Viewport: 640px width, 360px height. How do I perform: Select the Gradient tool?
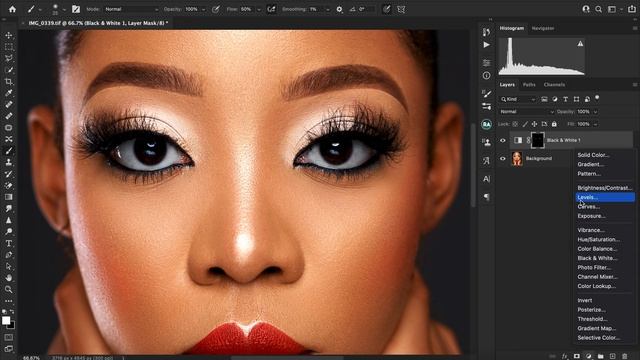[9, 197]
